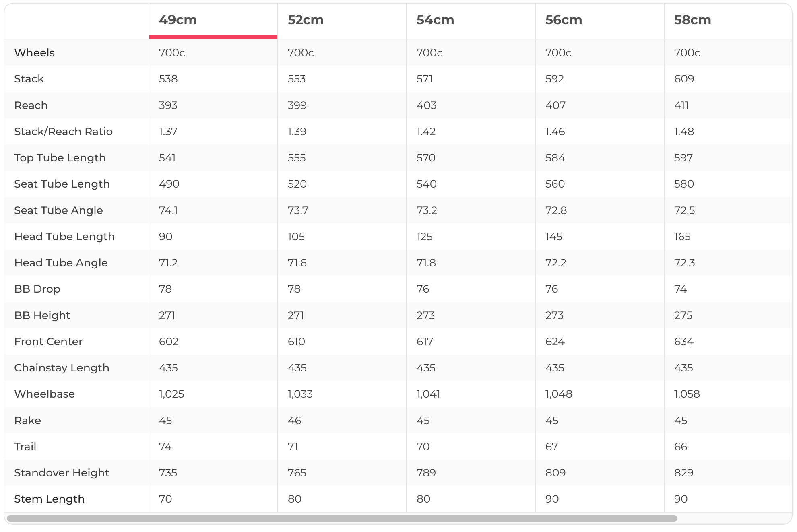Select the 407 reach value for 56cm
The width and height of the screenshot is (797, 532).
pyautogui.click(x=555, y=105)
